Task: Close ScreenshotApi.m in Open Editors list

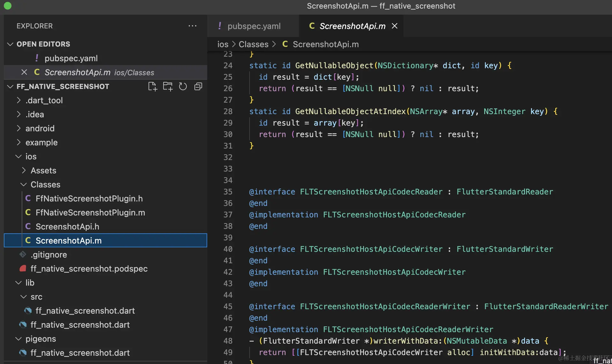Action: [x=24, y=72]
